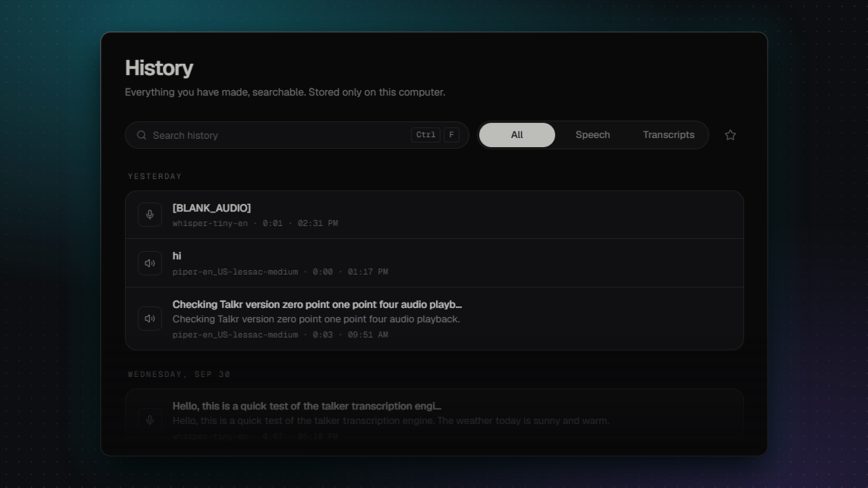
Task: Click the YESTERDAY section header
Action: click(x=155, y=176)
